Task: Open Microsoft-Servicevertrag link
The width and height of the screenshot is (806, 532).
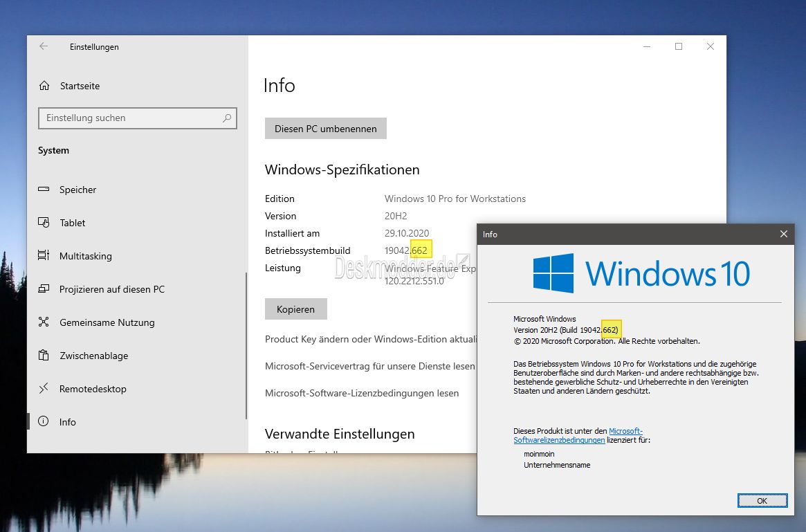Action: [x=370, y=366]
